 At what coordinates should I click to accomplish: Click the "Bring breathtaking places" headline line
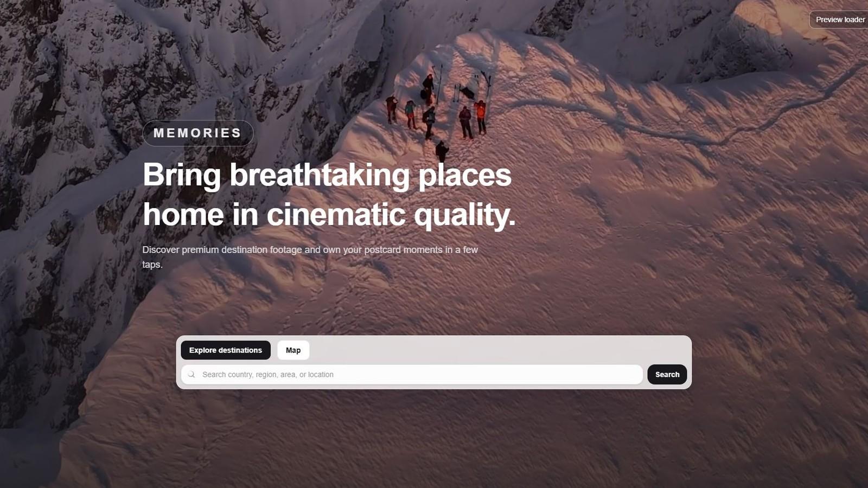click(x=327, y=175)
